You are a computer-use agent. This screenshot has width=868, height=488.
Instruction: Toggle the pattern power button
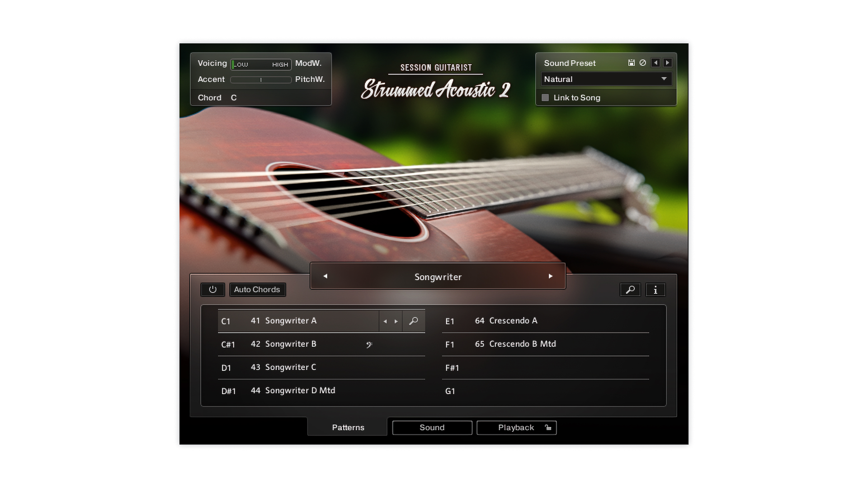[x=212, y=290]
